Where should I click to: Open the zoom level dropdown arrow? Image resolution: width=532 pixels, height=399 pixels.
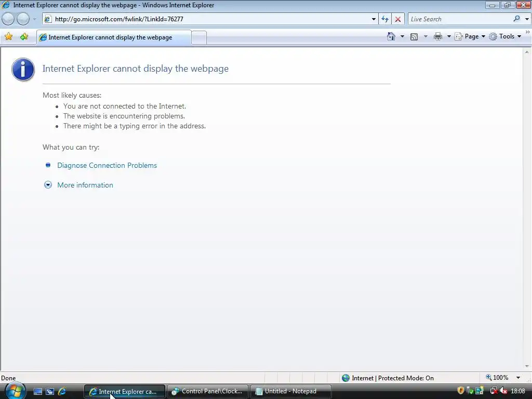tap(518, 378)
